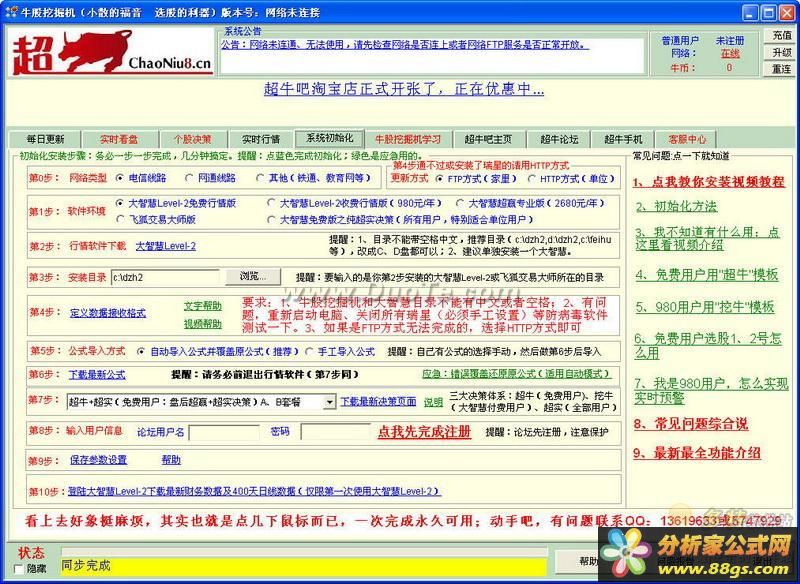Click the 充值 button
Viewport: 800px width, 584px height.
[x=781, y=36]
